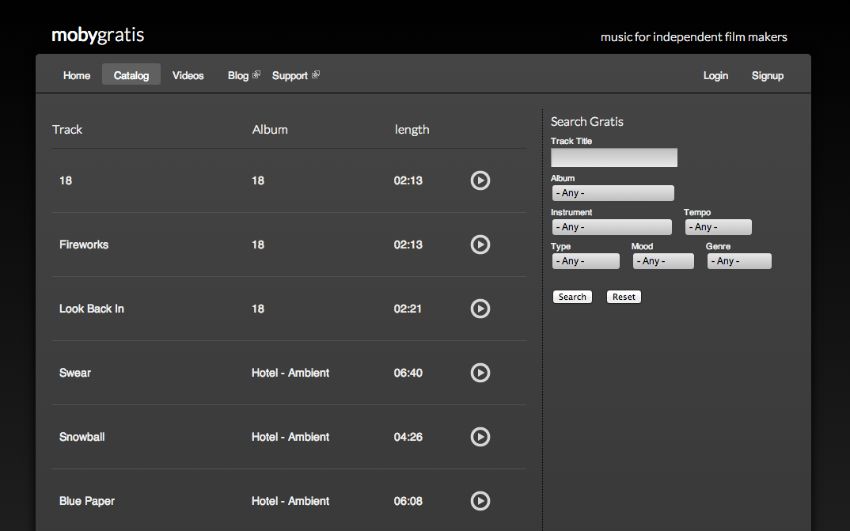850x531 pixels.
Task: Play the Snowball track
Action: (480, 437)
